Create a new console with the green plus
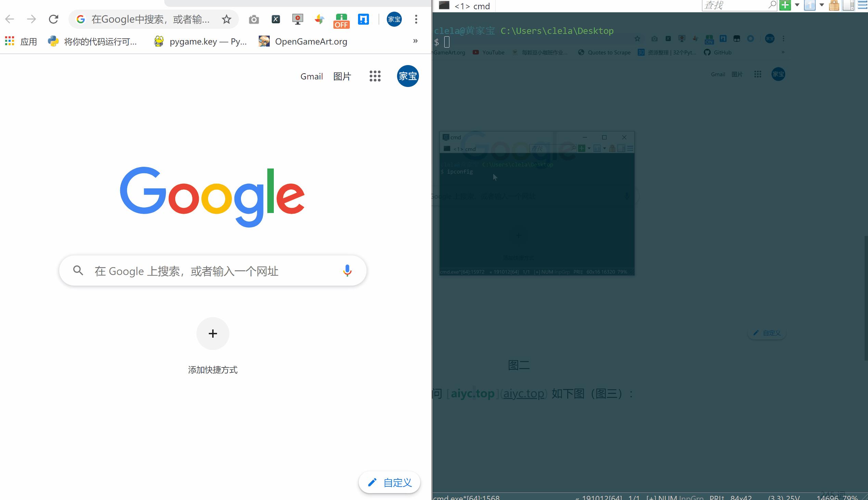 point(785,5)
